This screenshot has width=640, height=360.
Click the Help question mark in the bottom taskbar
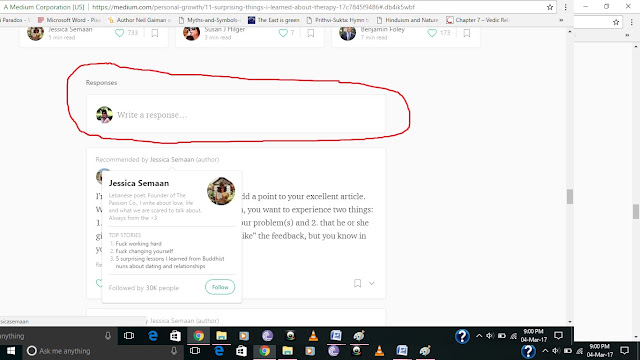(x=528, y=351)
